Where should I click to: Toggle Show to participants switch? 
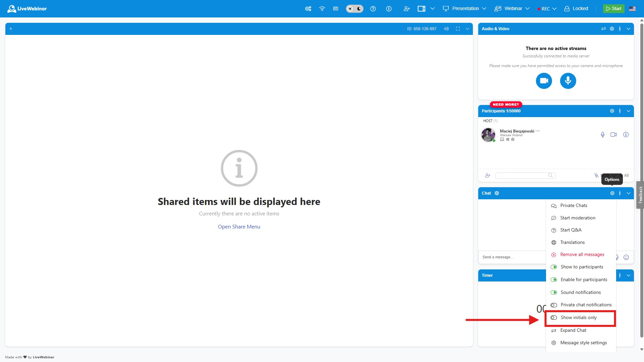pyautogui.click(x=554, y=267)
